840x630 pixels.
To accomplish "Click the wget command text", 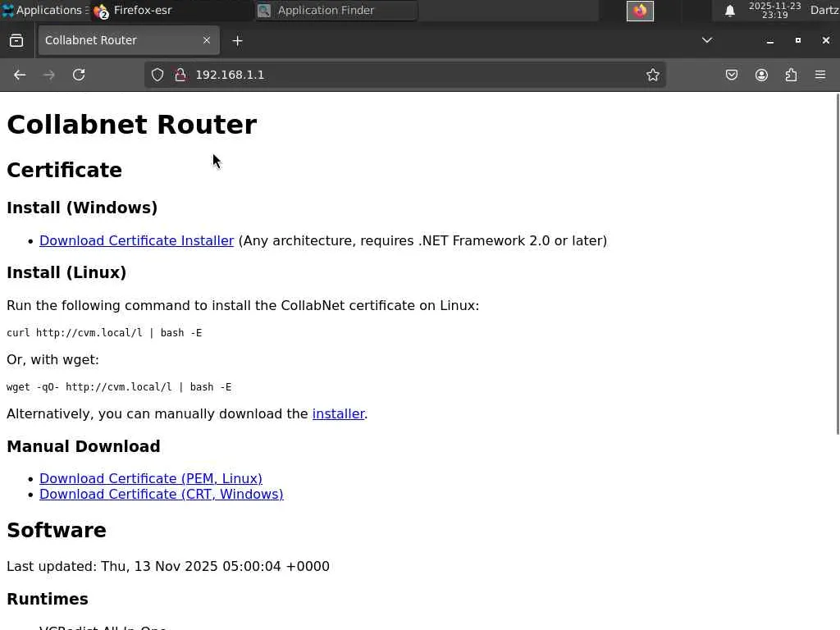I will [x=119, y=387].
